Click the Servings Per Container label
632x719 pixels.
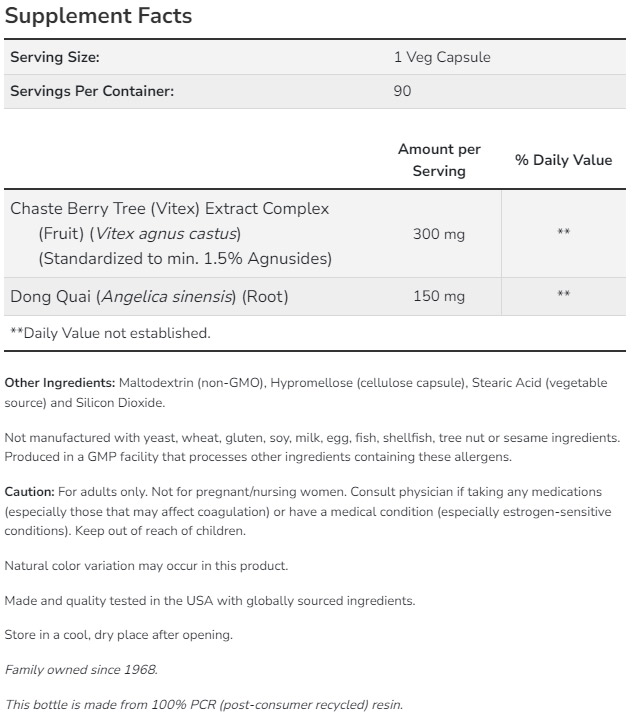[92, 91]
